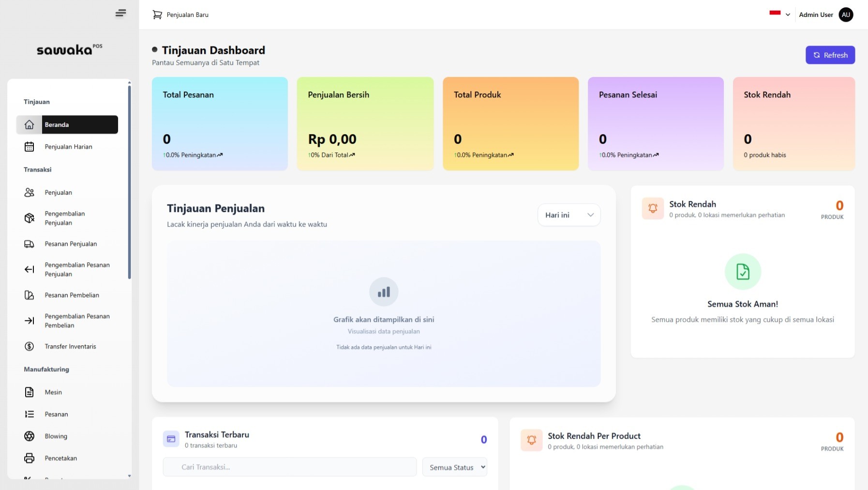Click the Penjualan Baru link
The width and height of the screenshot is (868, 490).
pos(188,15)
